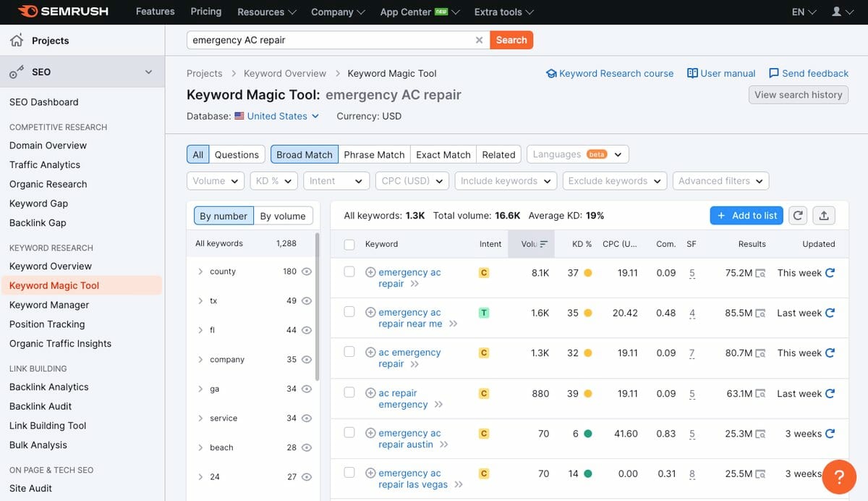
Task: Toggle eye icon for the tx group
Action: tap(307, 300)
